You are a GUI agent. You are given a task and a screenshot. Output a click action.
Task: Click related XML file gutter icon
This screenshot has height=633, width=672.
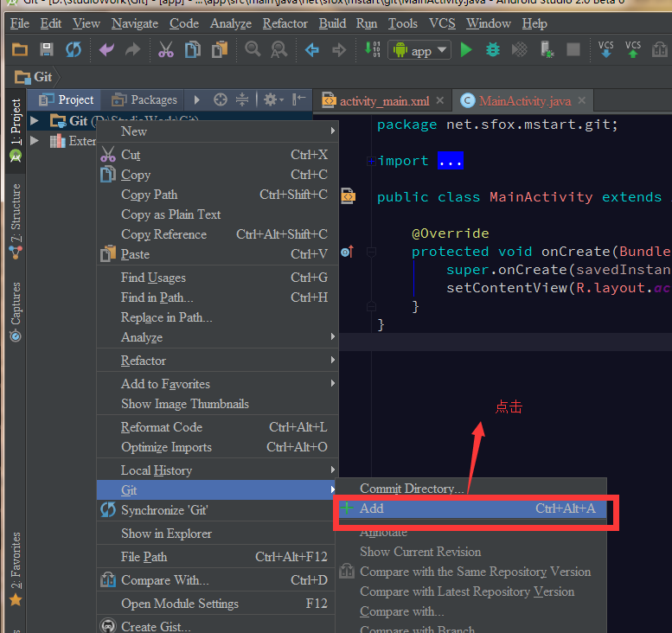point(348,195)
